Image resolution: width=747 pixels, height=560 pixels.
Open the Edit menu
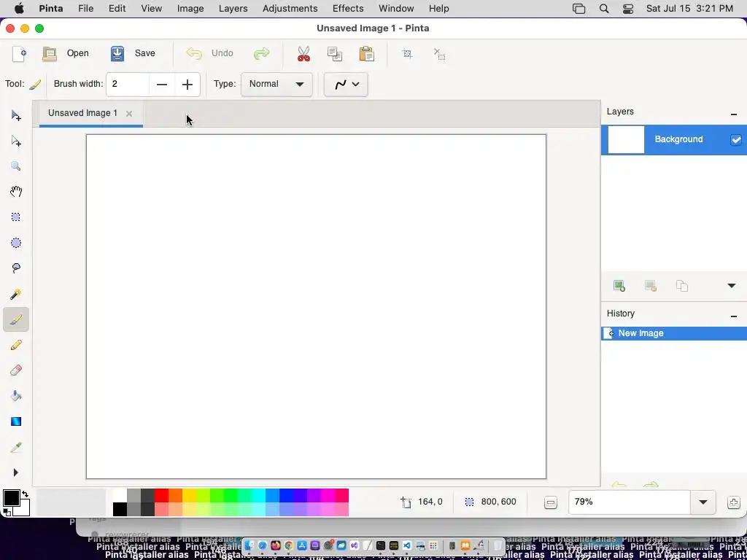(117, 9)
